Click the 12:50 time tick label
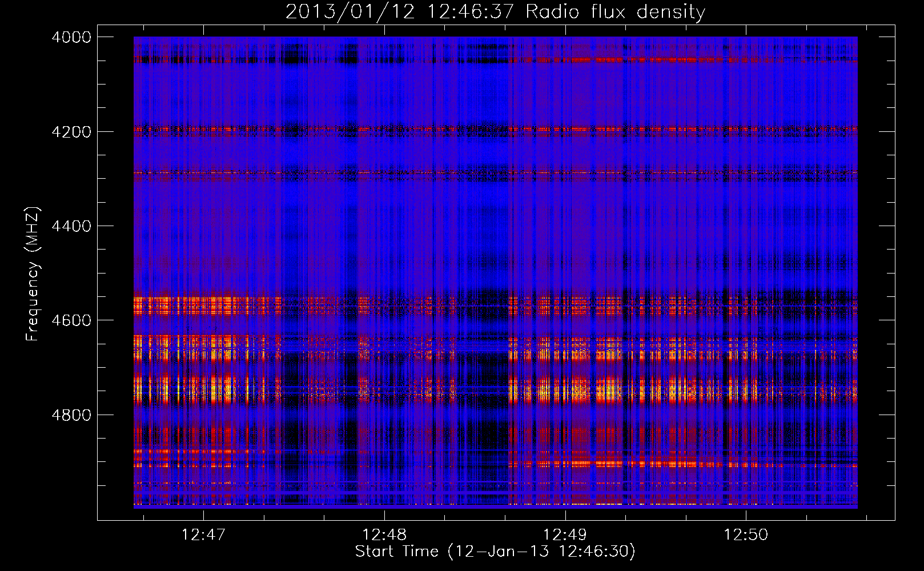The height and width of the screenshot is (571, 924). click(x=746, y=534)
